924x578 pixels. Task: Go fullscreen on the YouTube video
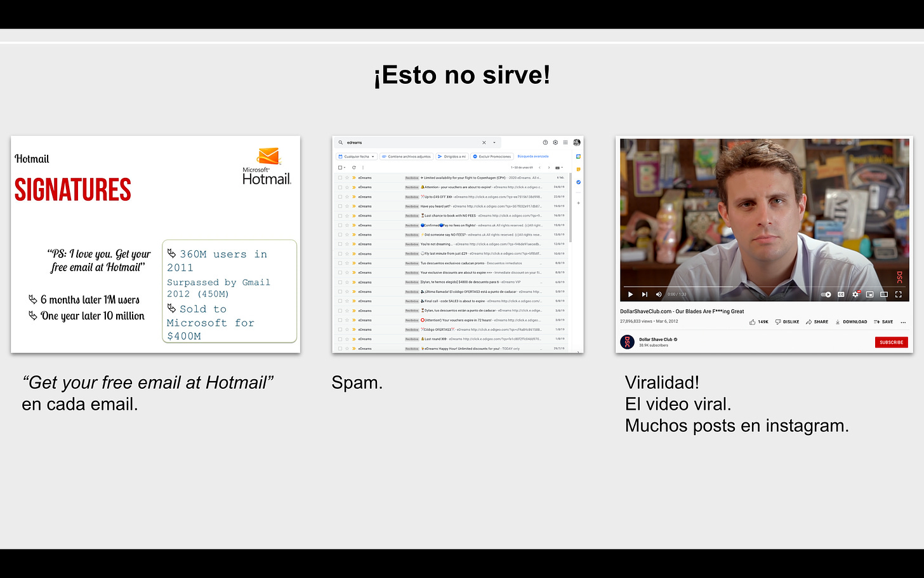898,294
